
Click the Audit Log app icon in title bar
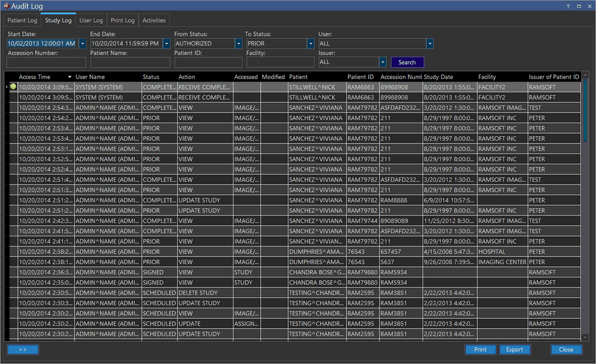coord(6,6)
